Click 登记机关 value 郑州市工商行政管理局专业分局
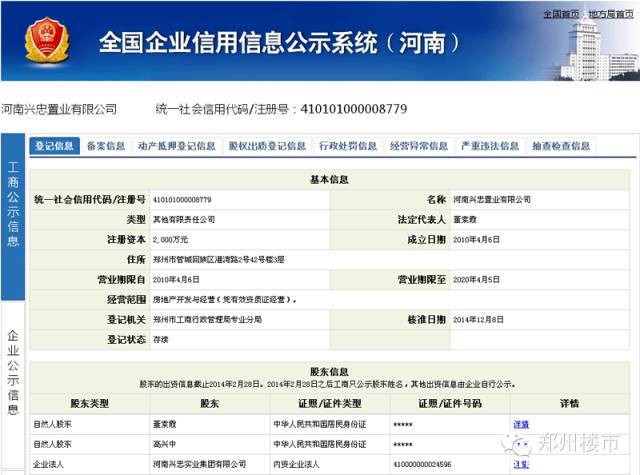The image size is (640, 475). [x=207, y=320]
